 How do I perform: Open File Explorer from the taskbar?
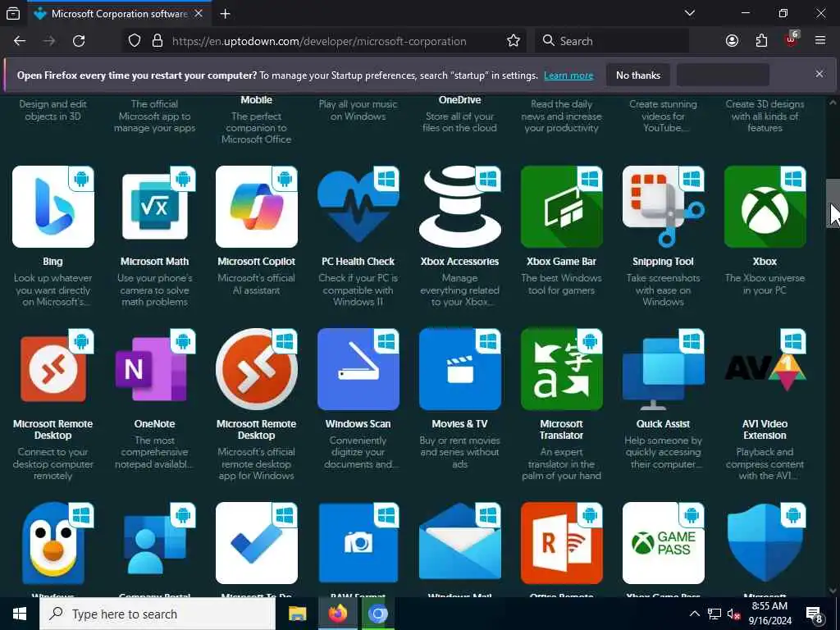pyautogui.click(x=297, y=614)
